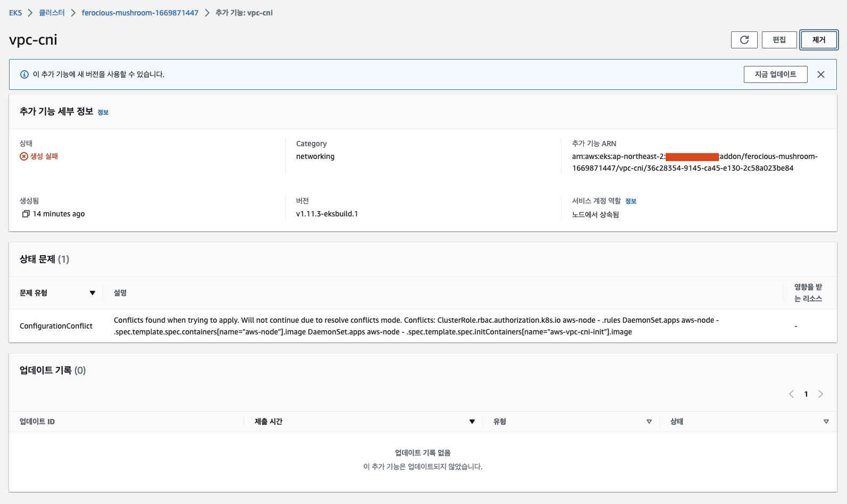847x504 pixels.
Task: Click the info icon in notification banner
Action: pyautogui.click(x=24, y=74)
